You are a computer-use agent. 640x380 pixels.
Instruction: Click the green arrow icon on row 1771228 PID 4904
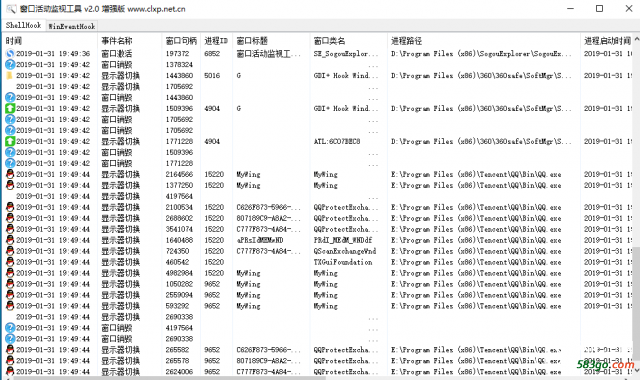point(10,141)
